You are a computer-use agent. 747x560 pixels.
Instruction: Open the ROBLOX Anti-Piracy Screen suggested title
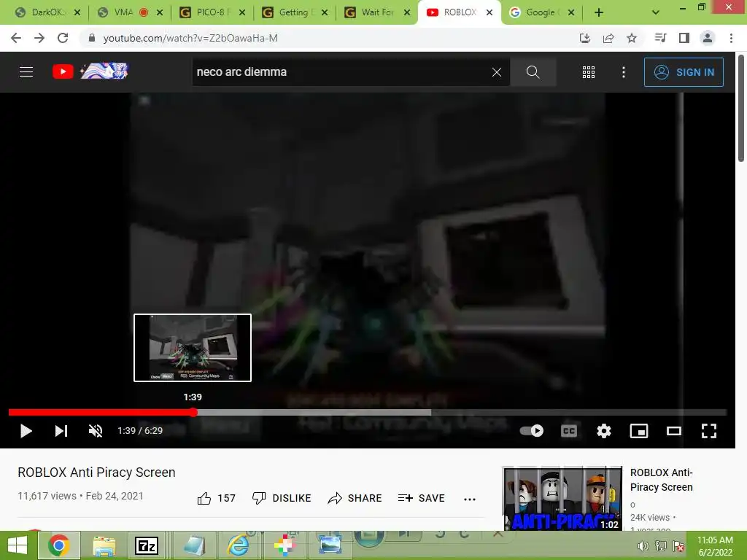click(661, 480)
